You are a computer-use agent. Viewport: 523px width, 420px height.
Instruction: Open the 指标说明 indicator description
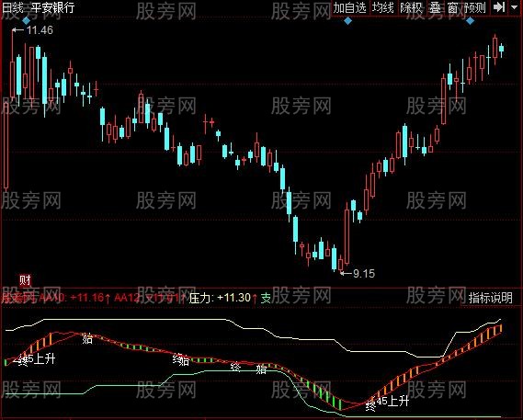pyautogui.click(x=490, y=298)
